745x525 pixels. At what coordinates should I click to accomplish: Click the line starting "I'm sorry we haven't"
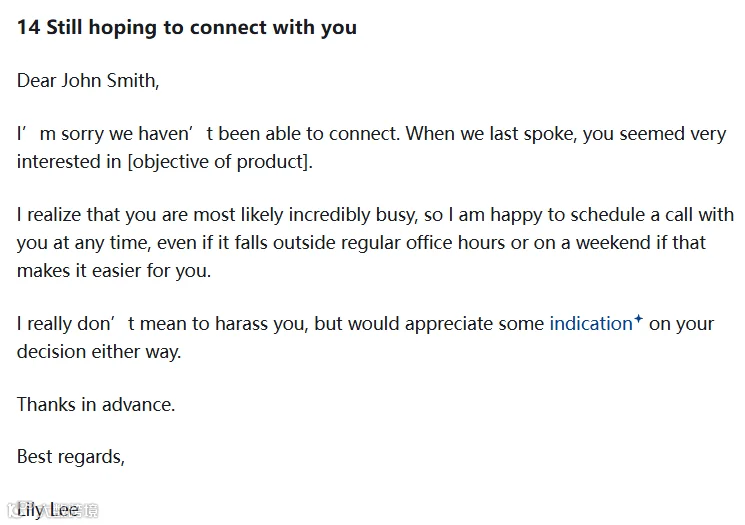click(x=372, y=134)
